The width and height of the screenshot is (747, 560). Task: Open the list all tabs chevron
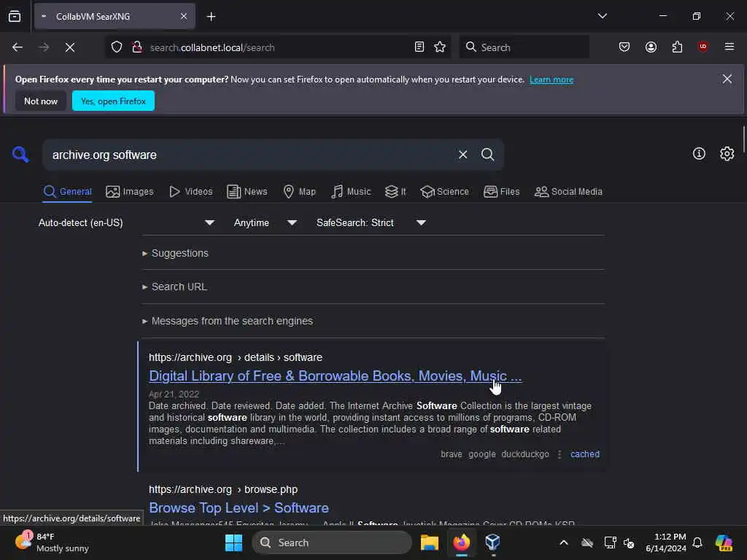(602, 16)
